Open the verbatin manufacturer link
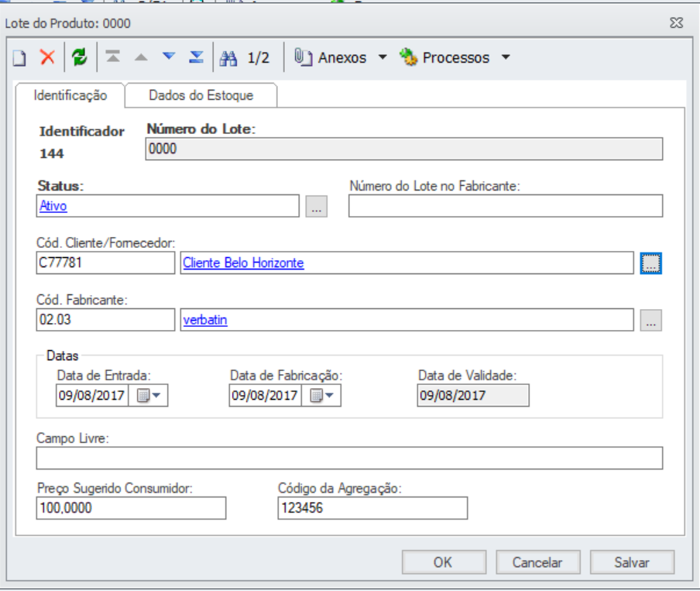Image resolution: width=700 pixels, height=591 pixels. [205, 320]
